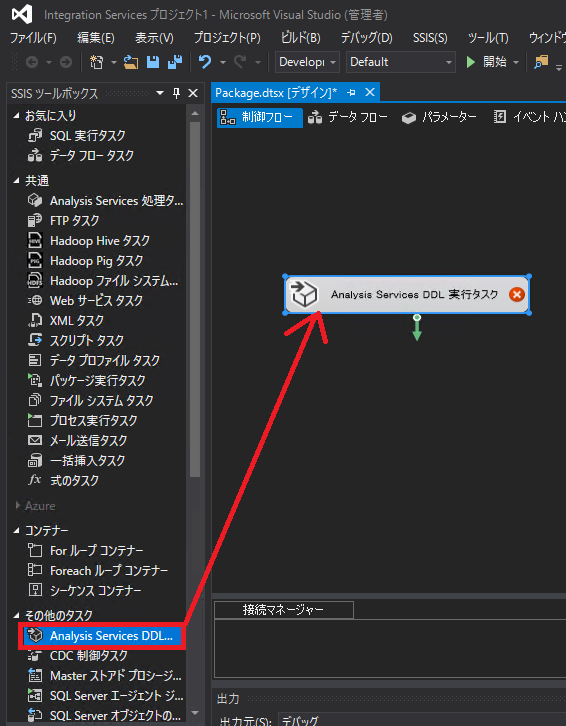The width and height of the screenshot is (566, 726).
Task: Click the SQL 実行タスク icon in toolbox
Action: click(35, 136)
